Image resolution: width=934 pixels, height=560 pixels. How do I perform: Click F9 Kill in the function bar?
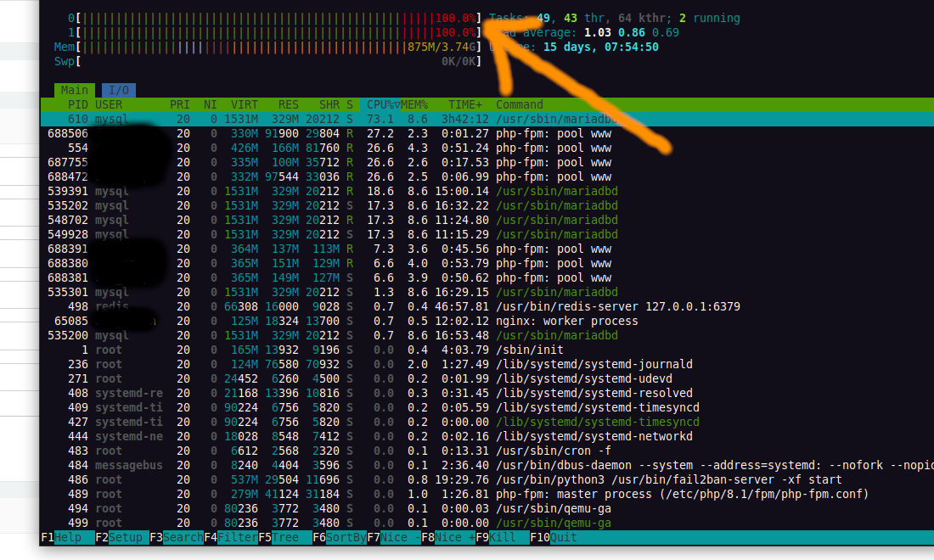503,537
